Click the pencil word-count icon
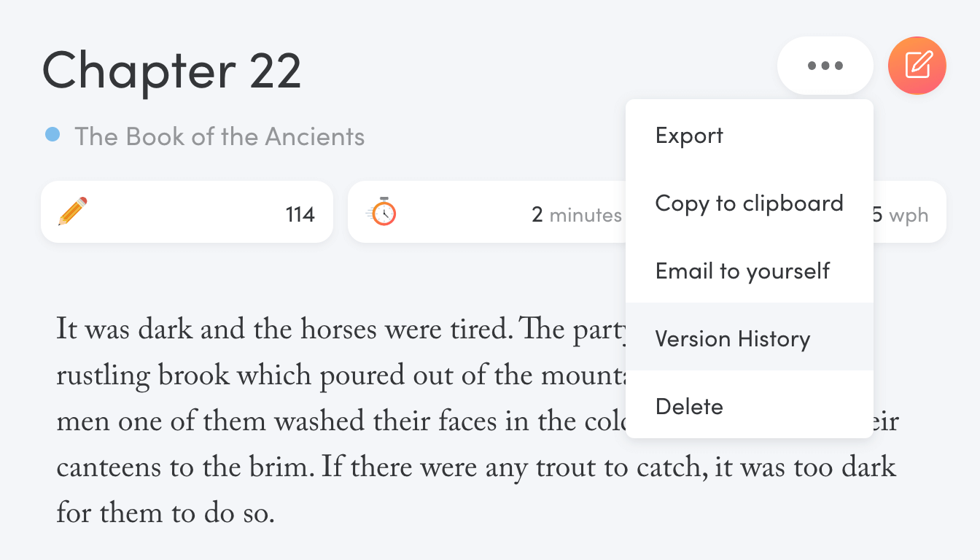 pos(73,211)
